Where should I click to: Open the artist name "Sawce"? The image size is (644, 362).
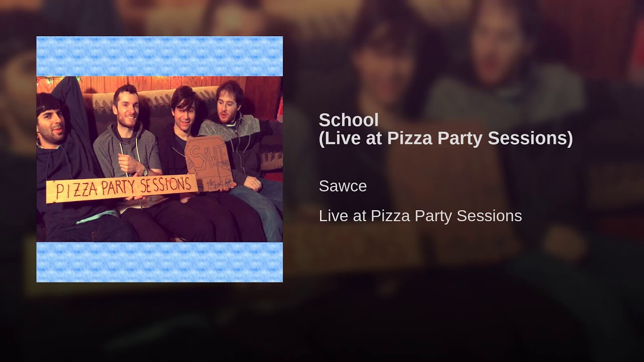click(343, 186)
